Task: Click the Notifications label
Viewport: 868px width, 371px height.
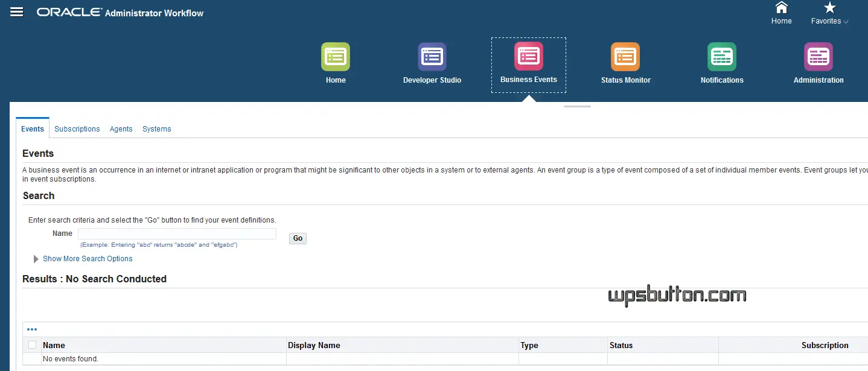Action: tap(722, 80)
